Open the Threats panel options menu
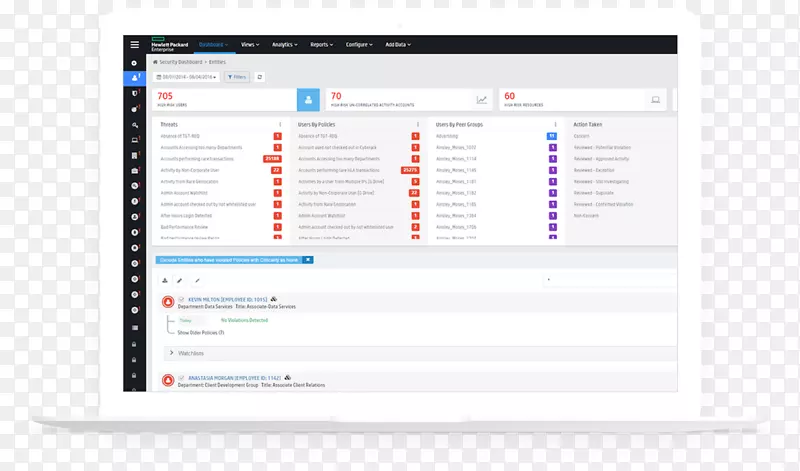Image resolution: width=800 pixels, height=471 pixels. click(280, 125)
